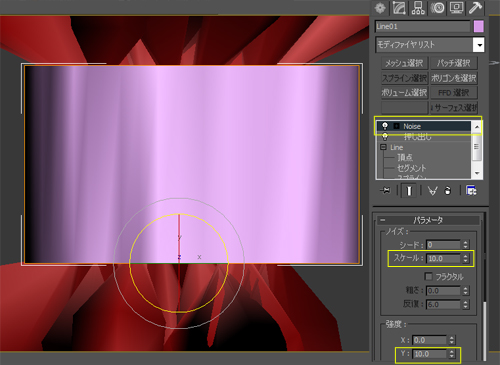This screenshot has width=500, height=365.
Task: Click the 粗さ spinner arrows
Action: [465, 291]
